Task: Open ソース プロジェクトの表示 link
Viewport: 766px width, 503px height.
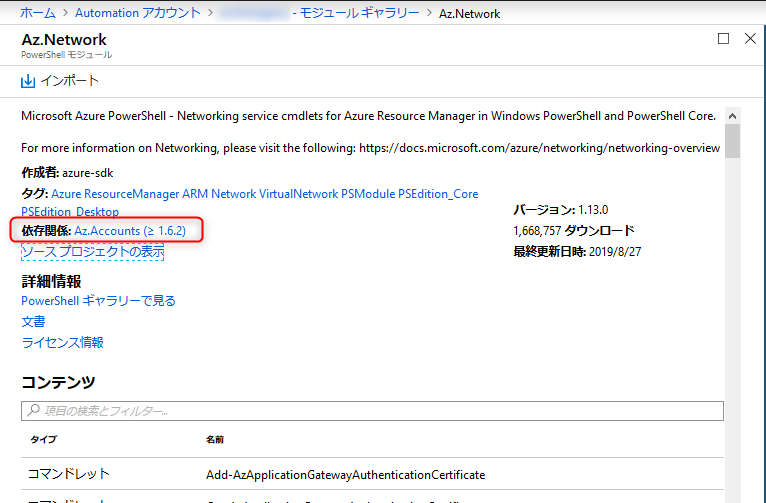Action: point(92,252)
